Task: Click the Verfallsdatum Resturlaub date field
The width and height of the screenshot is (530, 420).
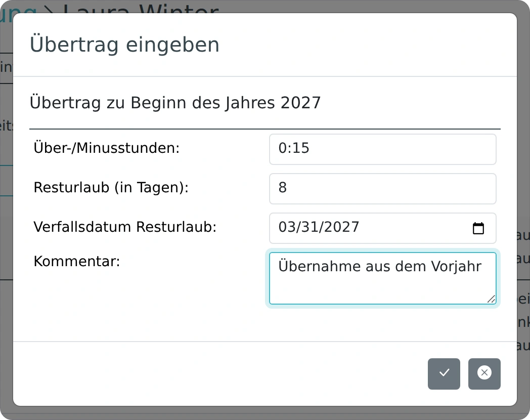Action: pyautogui.click(x=383, y=228)
